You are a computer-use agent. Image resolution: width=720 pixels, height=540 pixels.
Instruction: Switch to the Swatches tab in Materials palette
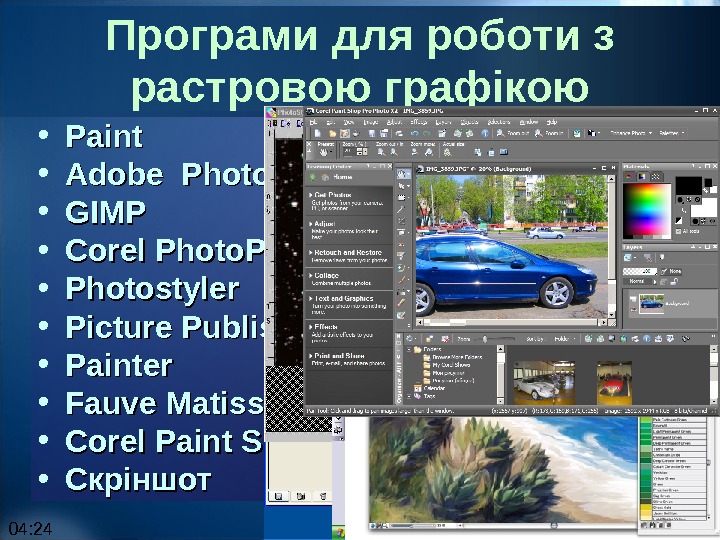pyautogui.click(x=655, y=177)
